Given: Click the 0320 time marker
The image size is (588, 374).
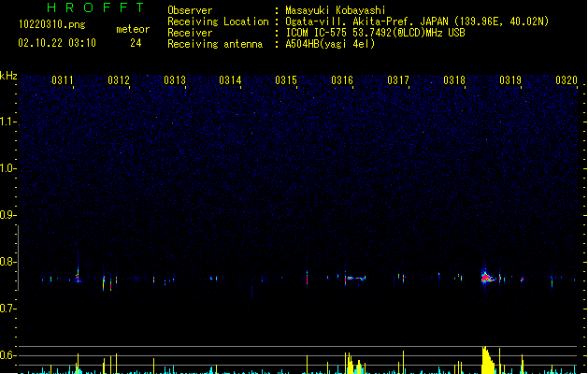Looking at the screenshot, I should 566,80.
